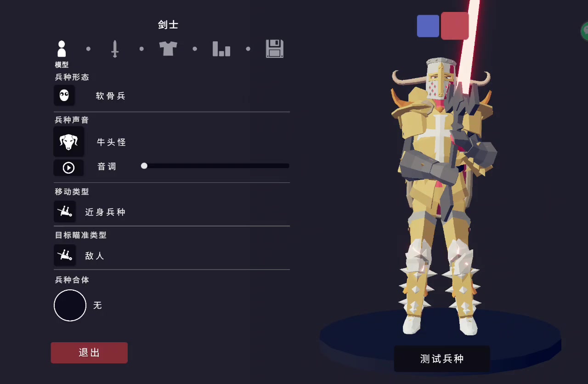This screenshot has width=588, height=384.
Task: Open the weapon tab sword icon
Action: (x=115, y=49)
